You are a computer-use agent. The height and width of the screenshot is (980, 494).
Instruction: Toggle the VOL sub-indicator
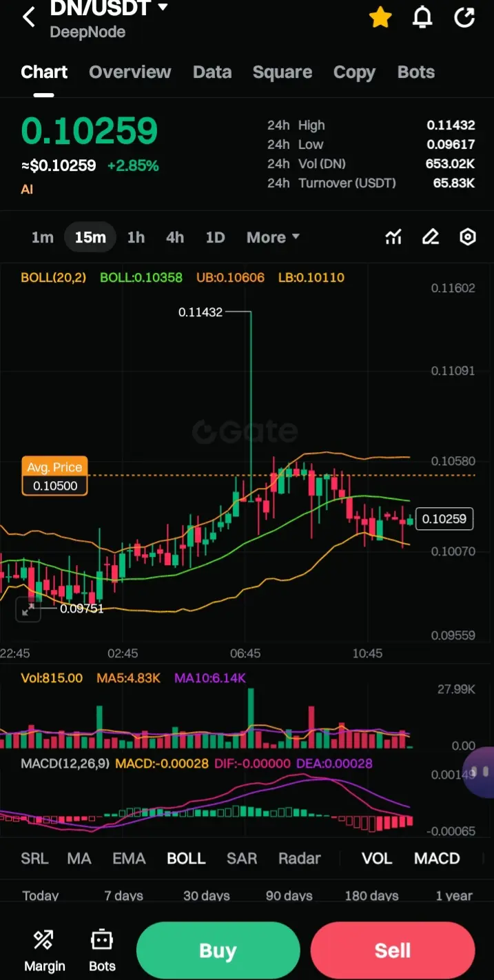(x=377, y=859)
